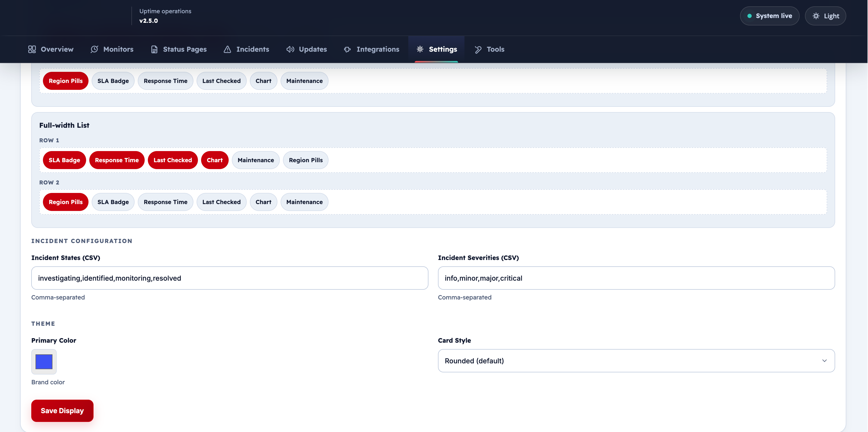Enable Chart pill in Full-width List Row 2
868x432 pixels.
click(x=263, y=202)
